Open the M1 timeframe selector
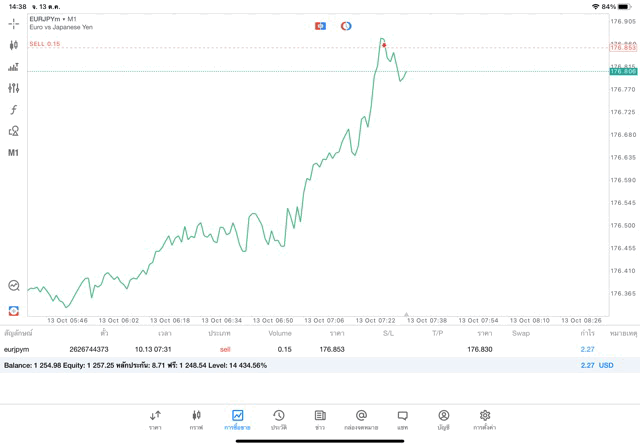 click(13, 153)
